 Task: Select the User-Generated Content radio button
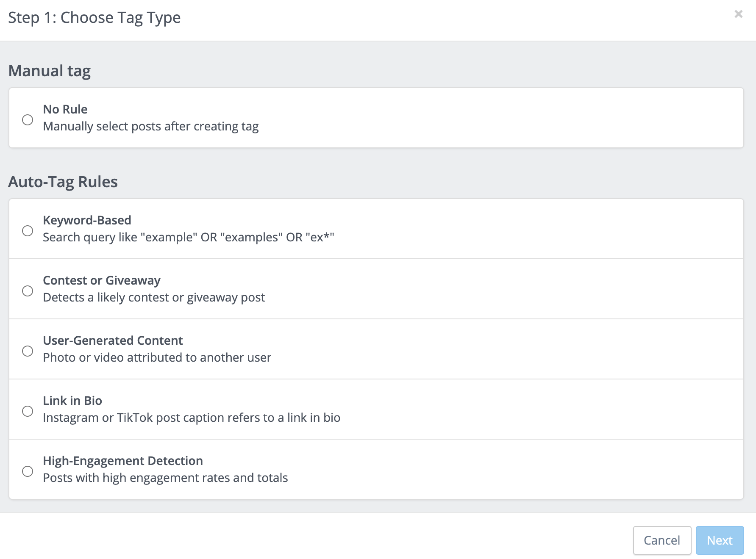click(x=28, y=351)
